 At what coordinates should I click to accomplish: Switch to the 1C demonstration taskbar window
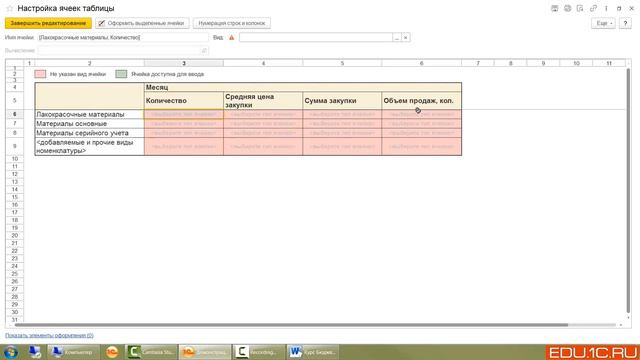[205, 352]
